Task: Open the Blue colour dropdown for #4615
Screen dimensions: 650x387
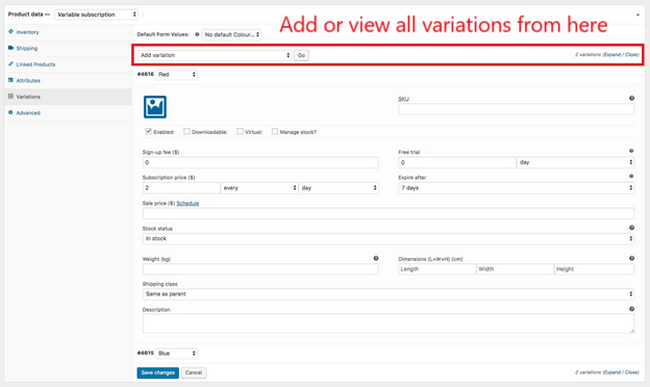Action: tap(176, 353)
